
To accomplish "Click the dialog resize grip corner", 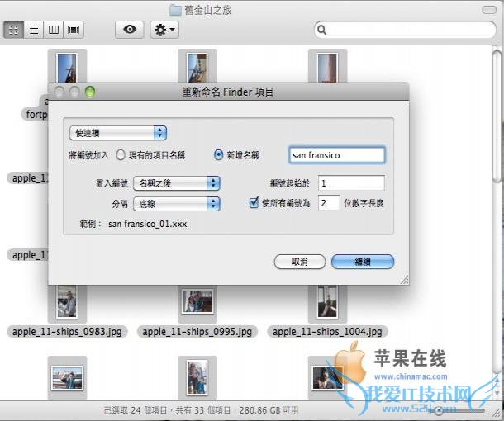I will (404, 280).
